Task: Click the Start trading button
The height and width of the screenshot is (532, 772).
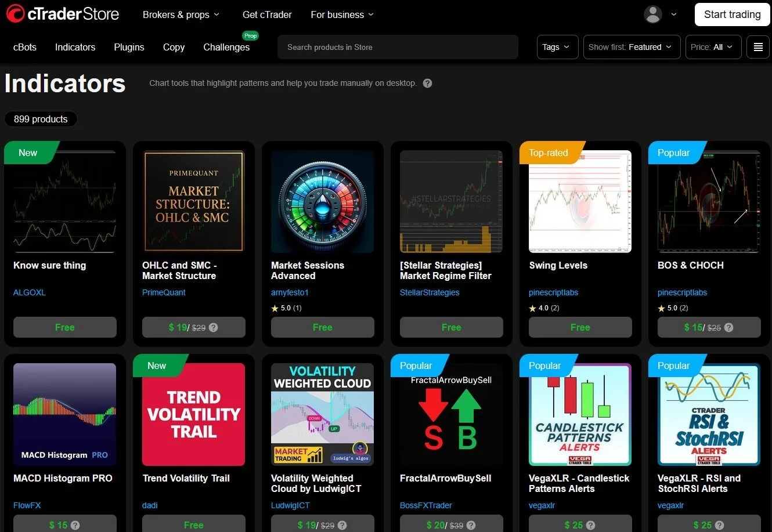Action: coord(731,15)
